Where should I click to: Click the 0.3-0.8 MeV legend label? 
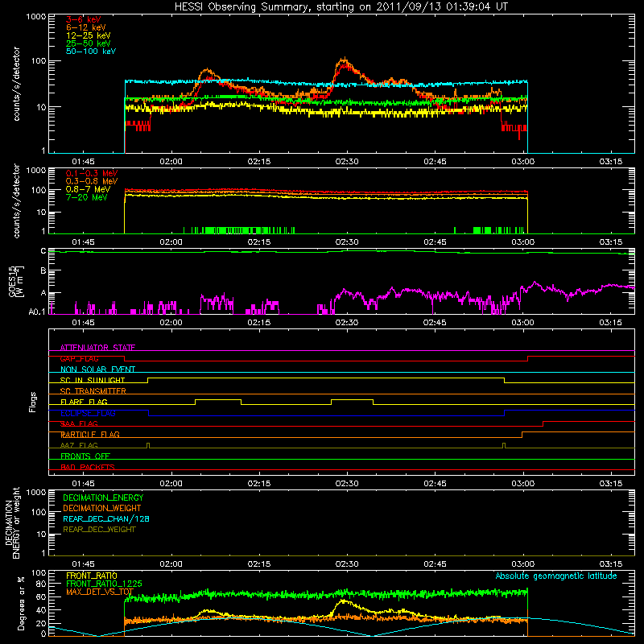pos(92,181)
